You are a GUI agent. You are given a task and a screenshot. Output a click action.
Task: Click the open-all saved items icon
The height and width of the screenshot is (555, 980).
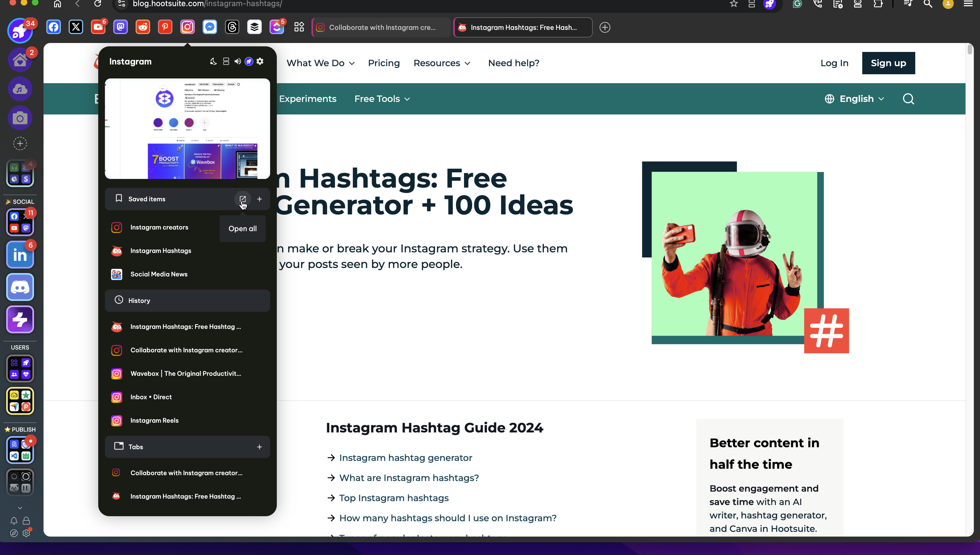pyautogui.click(x=242, y=199)
